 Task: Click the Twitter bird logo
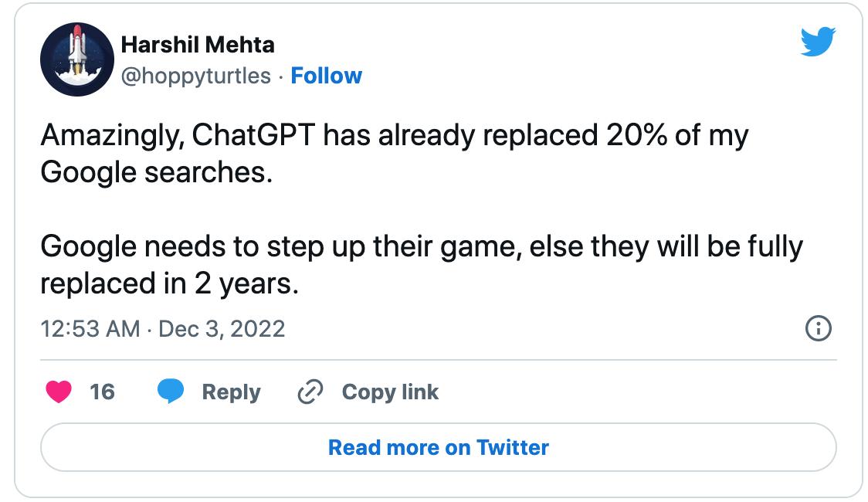pyautogui.click(x=818, y=40)
